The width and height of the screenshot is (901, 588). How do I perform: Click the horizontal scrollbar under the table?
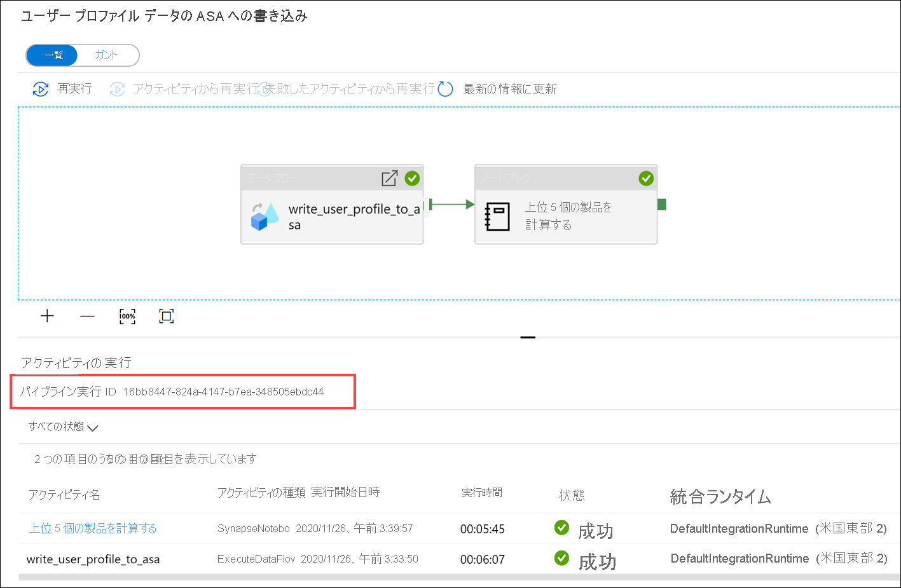pyautogui.click(x=459, y=577)
